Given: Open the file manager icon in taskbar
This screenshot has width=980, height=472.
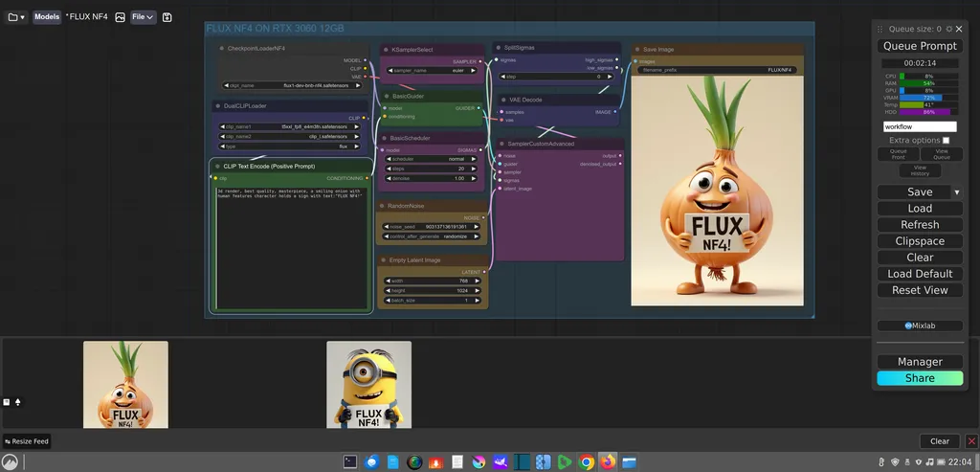Looking at the screenshot, I should click(629, 462).
